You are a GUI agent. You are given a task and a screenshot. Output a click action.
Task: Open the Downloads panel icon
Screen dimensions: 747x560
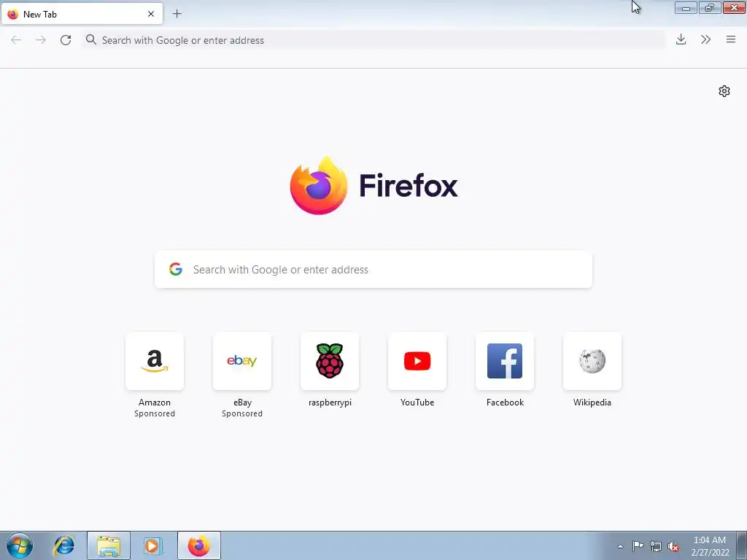681,39
